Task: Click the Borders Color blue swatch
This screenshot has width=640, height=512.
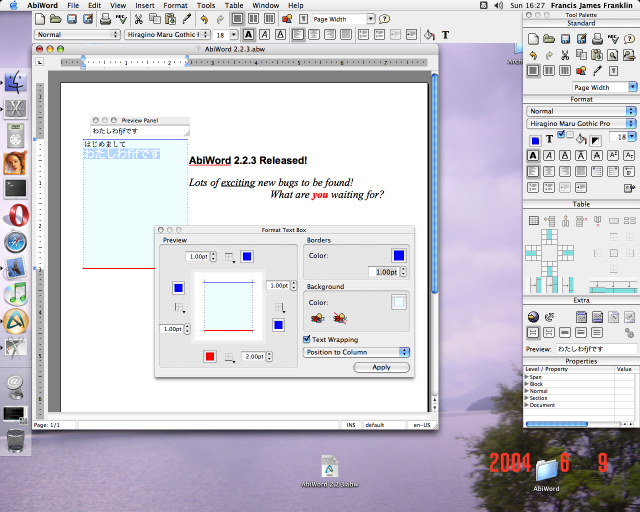Action: click(399, 256)
